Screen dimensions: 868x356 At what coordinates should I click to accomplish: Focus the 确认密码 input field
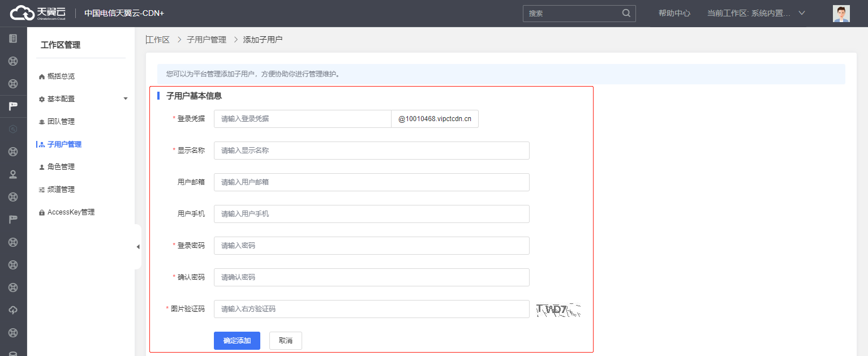(372, 277)
